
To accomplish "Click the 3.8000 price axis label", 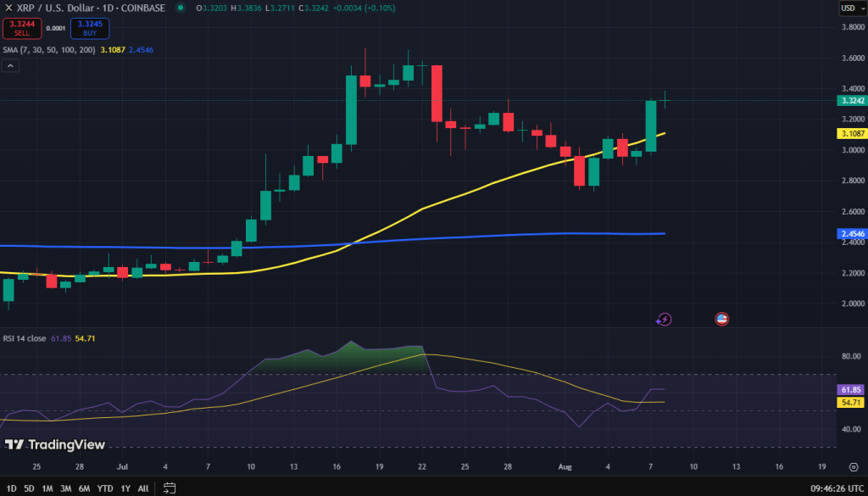I will coord(853,27).
